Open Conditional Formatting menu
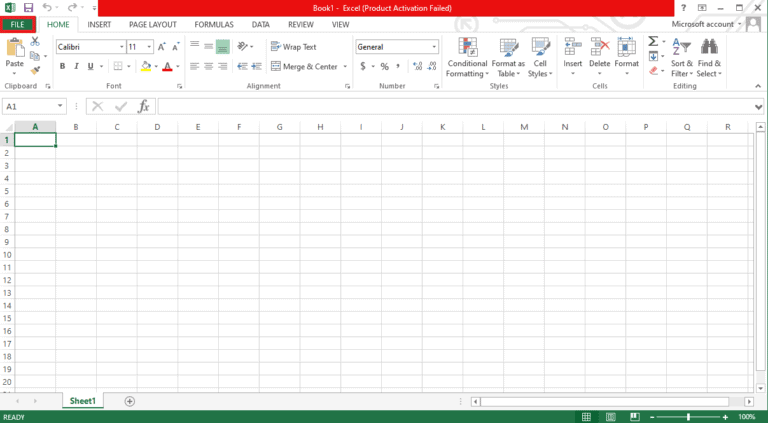 pyautogui.click(x=467, y=57)
